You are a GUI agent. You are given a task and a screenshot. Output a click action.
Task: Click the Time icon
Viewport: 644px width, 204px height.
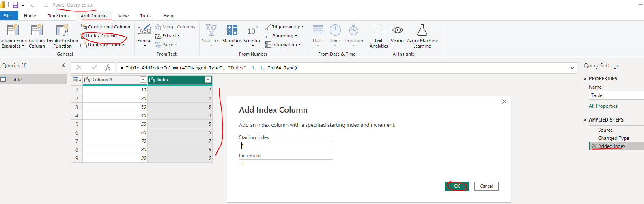[335, 30]
